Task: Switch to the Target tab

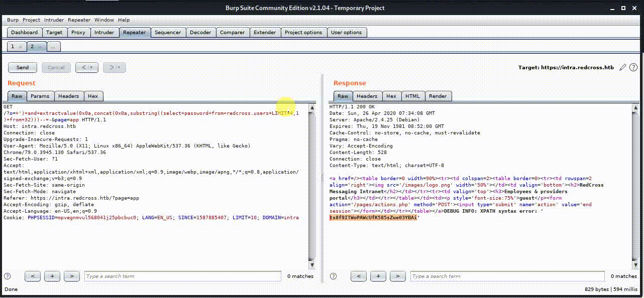Action: click(x=54, y=33)
